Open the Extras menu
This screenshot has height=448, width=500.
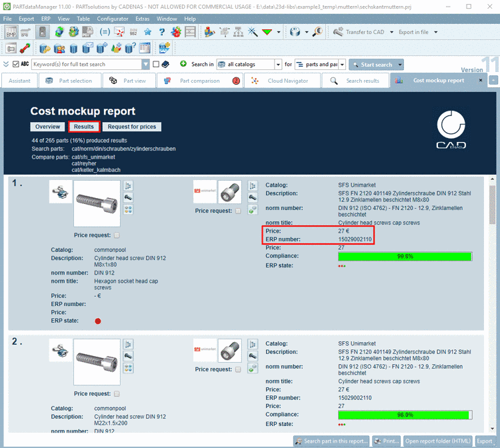click(142, 19)
